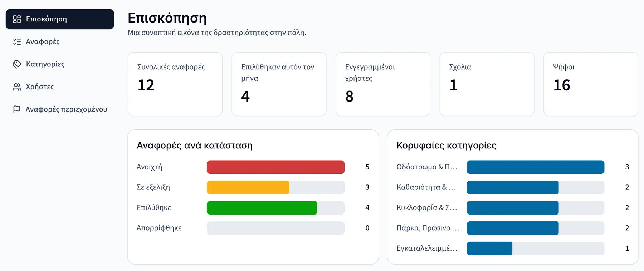Click the count 5 beside Ανοιχτή
This screenshot has width=644, height=271.
coord(367,167)
